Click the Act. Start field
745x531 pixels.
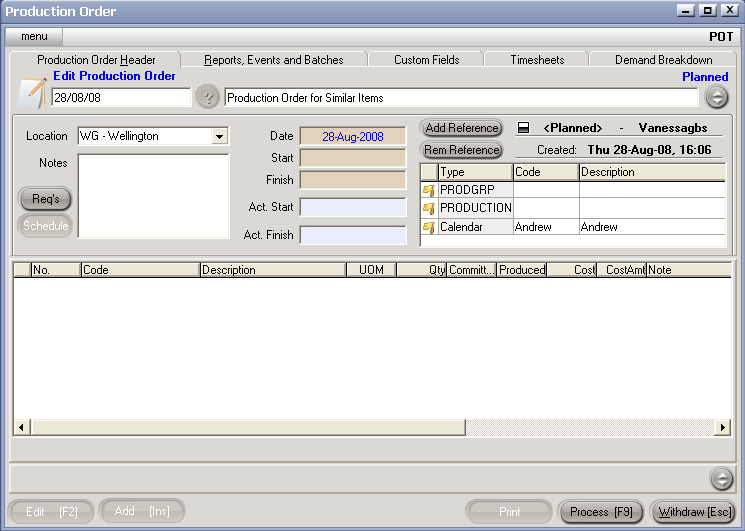coord(353,208)
